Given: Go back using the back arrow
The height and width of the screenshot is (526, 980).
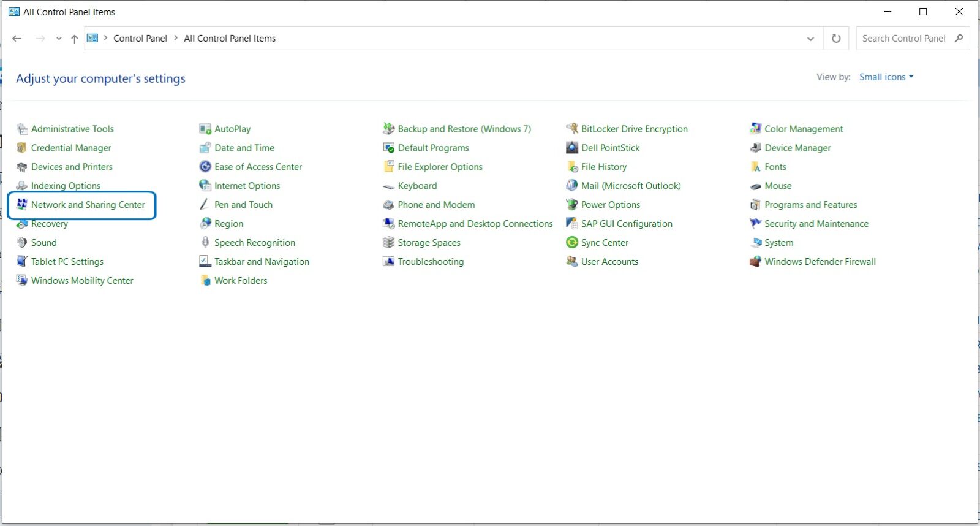Looking at the screenshot, I should [x=17, y=39].
